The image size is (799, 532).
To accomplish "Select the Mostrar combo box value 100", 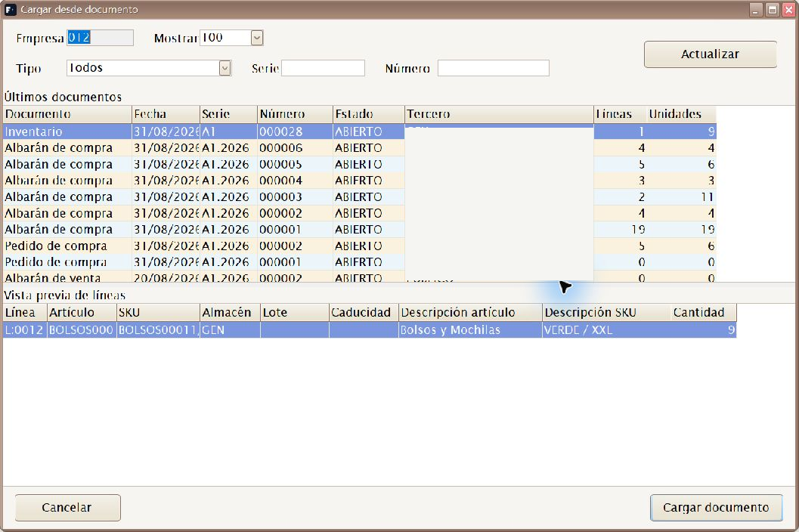I will (231, 38).
